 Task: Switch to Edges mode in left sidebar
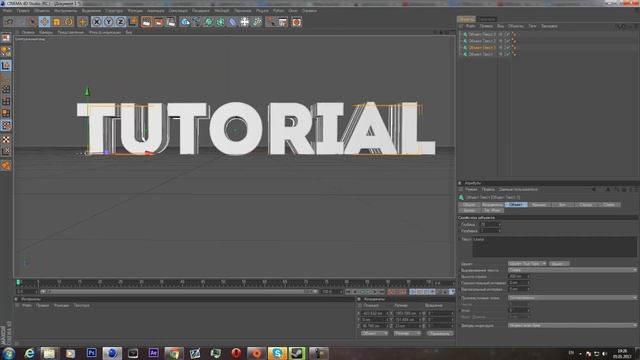(x=6, y=101)
